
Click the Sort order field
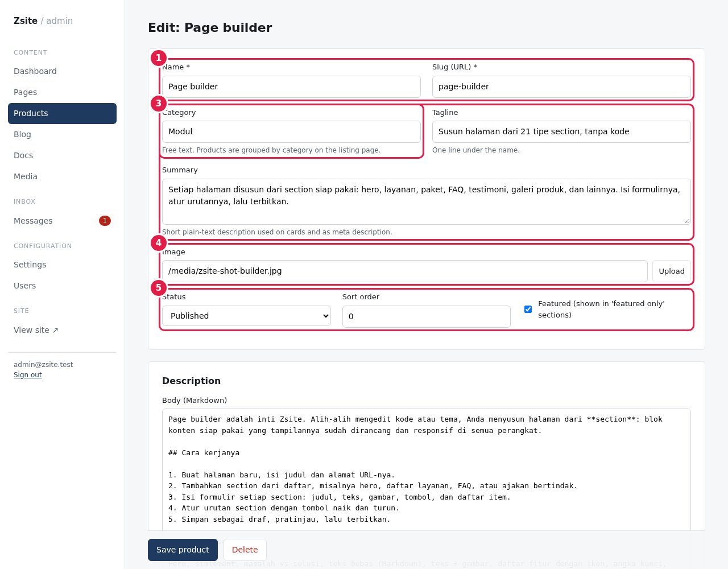427,316
